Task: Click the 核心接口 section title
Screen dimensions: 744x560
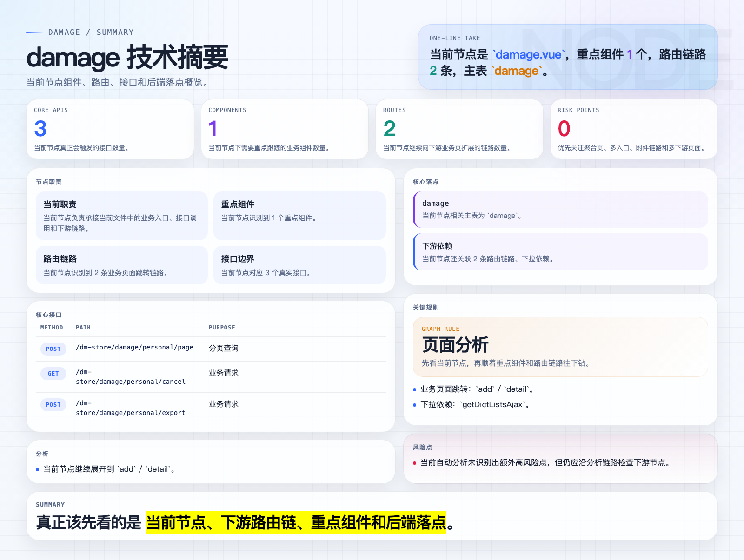Action: click(x=49, y=315)
